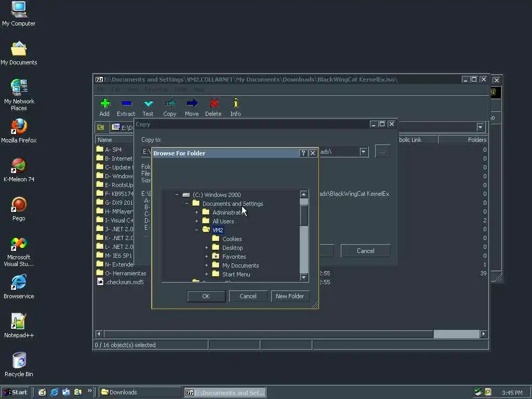Open My Network Places desktop icon

tap(19, 95)
